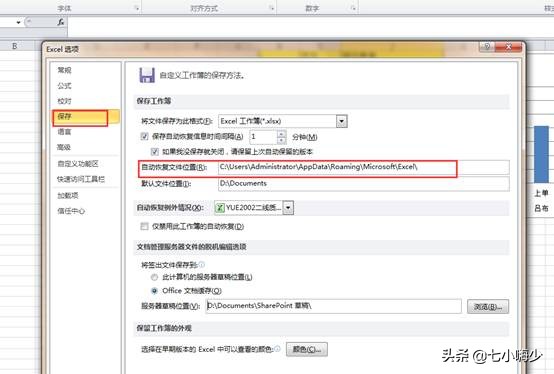Click the 颜色(C)... button
This screenshot has height=374, width=554.
coord(307,349)
